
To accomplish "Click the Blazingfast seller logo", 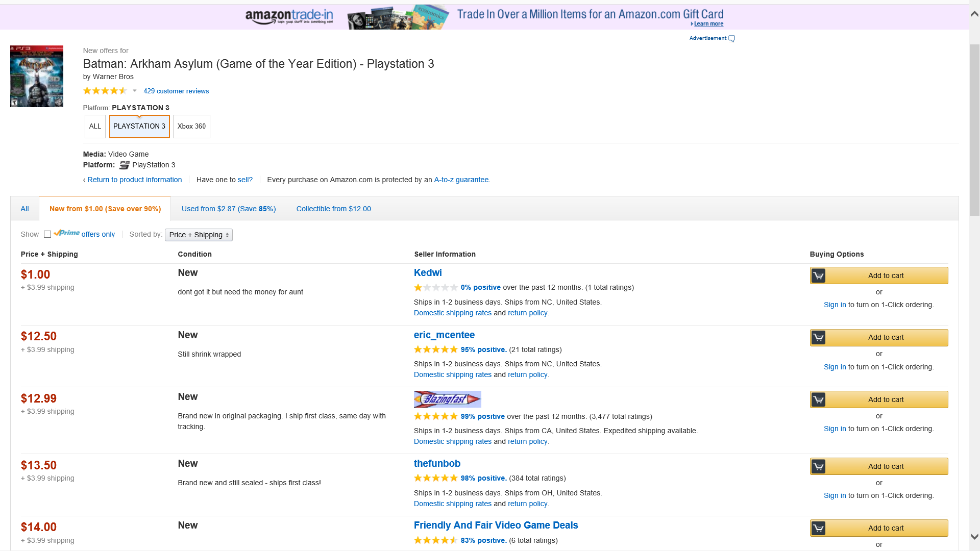I will pyautogui.click(x=448, y=399).
